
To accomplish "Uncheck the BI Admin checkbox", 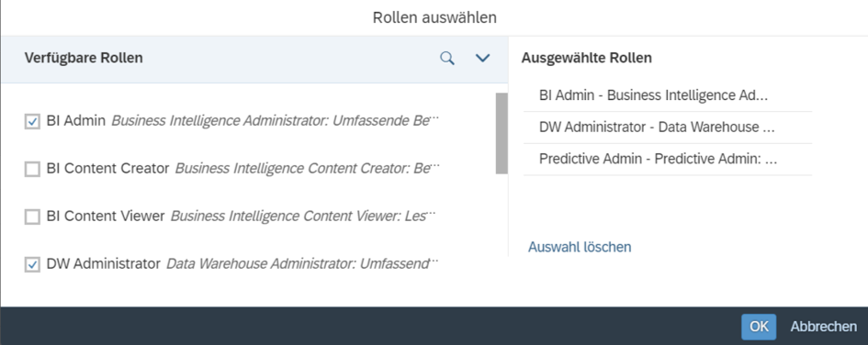I will [33, 121].
